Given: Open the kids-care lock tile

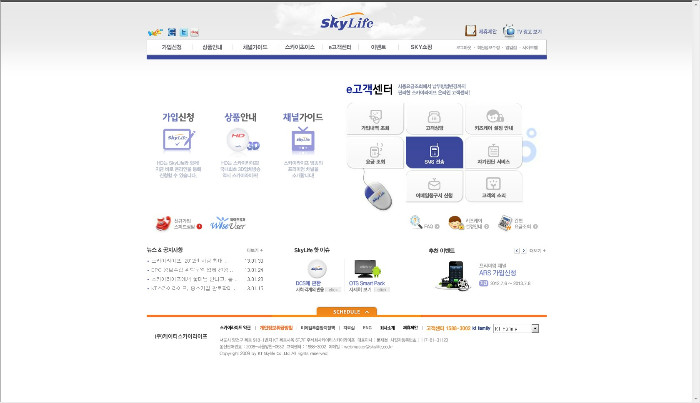Looking at the screenshot, I should click(494, 119).
